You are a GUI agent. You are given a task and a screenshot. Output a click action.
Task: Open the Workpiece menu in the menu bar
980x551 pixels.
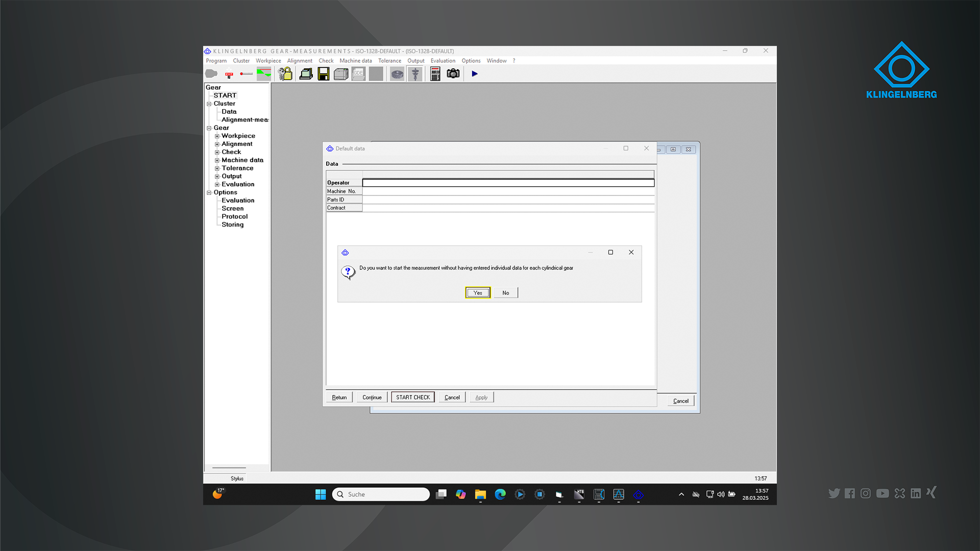point(268,61)
